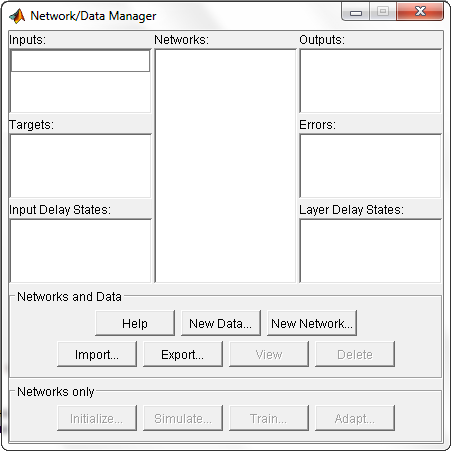Click the New Data... button
This screenshot has width=451, height=451.
221,323
